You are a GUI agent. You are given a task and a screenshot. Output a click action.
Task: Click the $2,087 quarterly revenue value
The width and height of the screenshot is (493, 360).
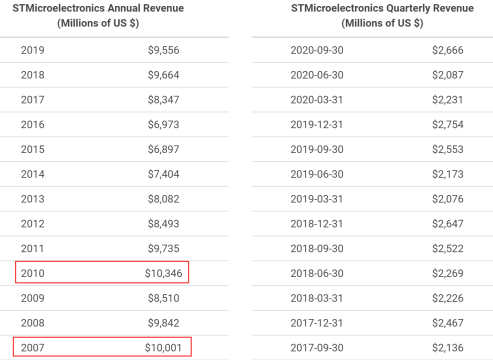448,75
